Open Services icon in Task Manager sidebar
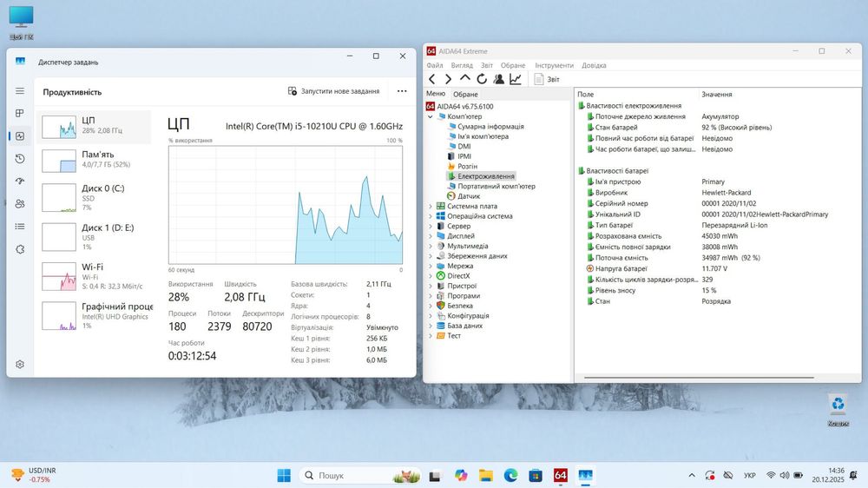This screenshot has width=868, height=488. (20, 249)
